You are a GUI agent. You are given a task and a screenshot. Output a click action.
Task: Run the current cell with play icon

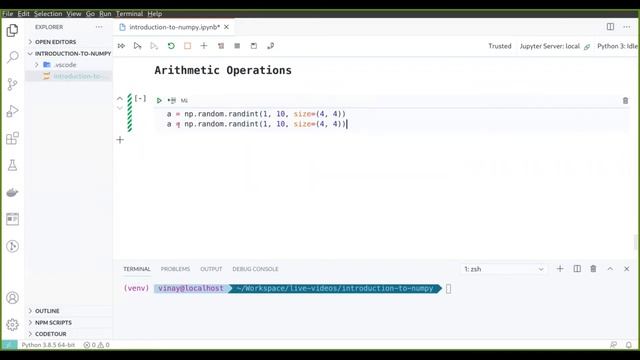pos(159,100)
